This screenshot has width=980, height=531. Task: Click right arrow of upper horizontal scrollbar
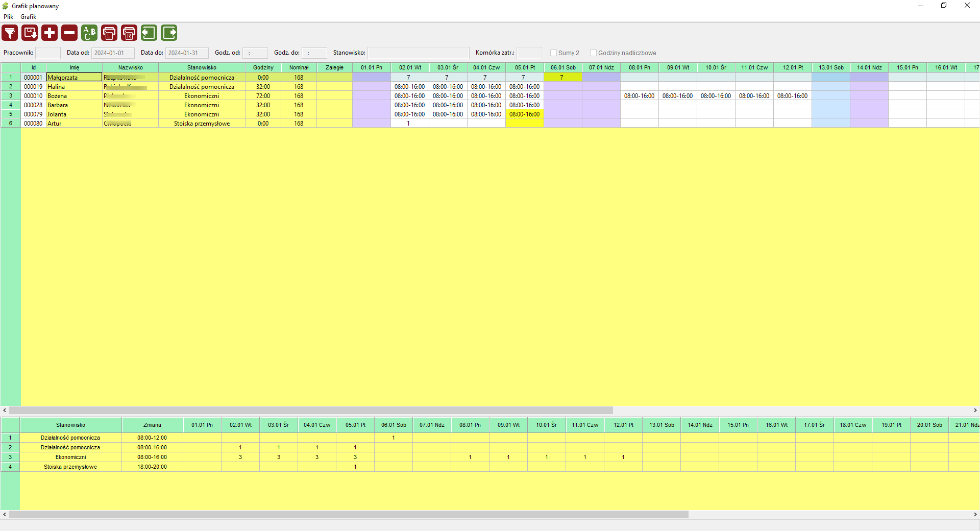pos(975,411)
